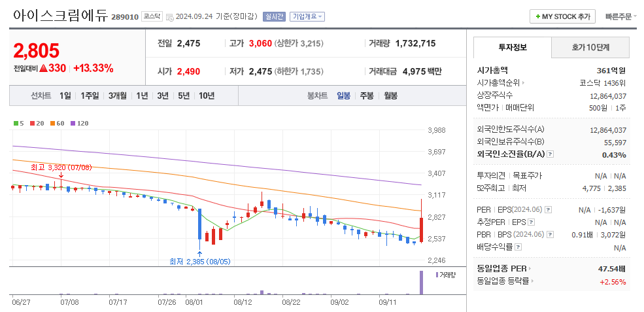
Task: Click the 시가총액순위 link
Action: tap(498, 83)
